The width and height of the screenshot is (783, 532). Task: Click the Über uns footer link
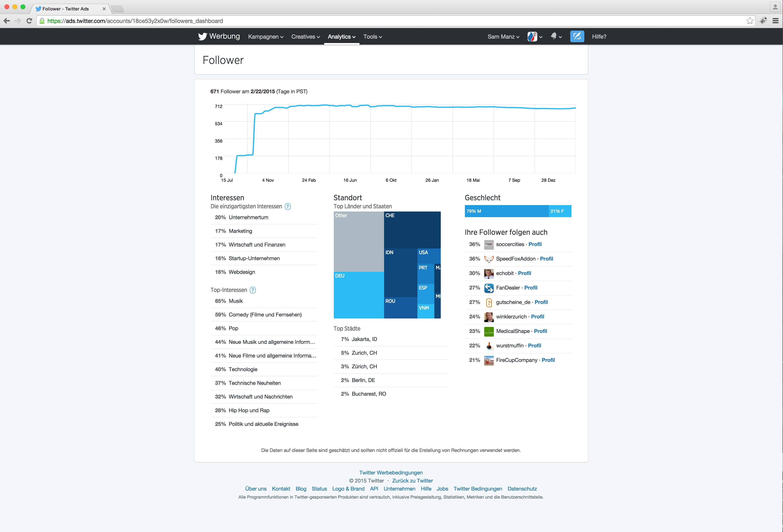tap(256, 489)
